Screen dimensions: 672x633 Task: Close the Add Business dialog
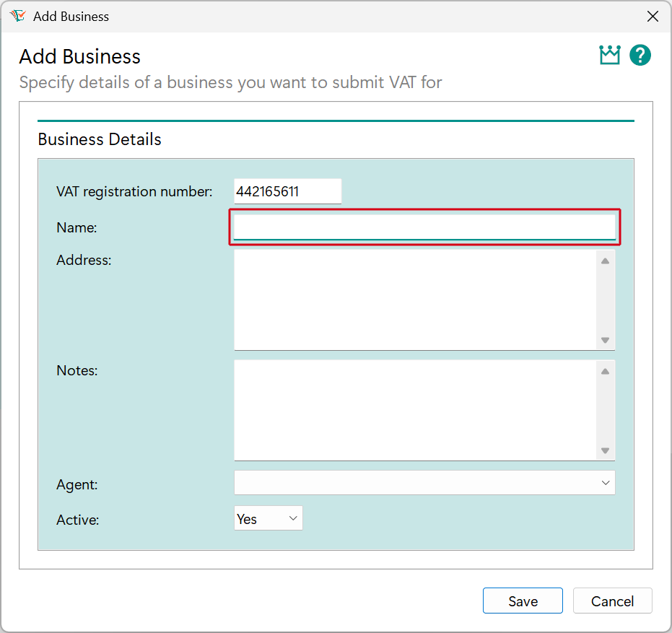(653, 16)
